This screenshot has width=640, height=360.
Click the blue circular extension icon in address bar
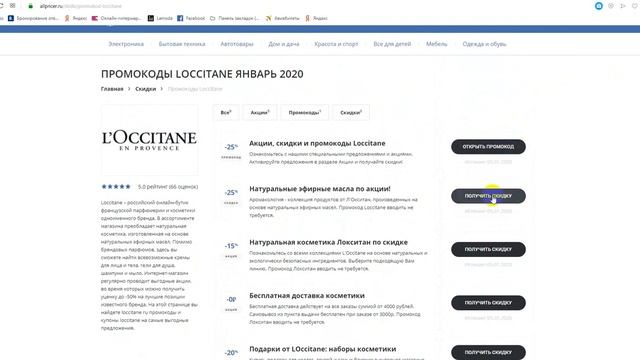point(599,6)
